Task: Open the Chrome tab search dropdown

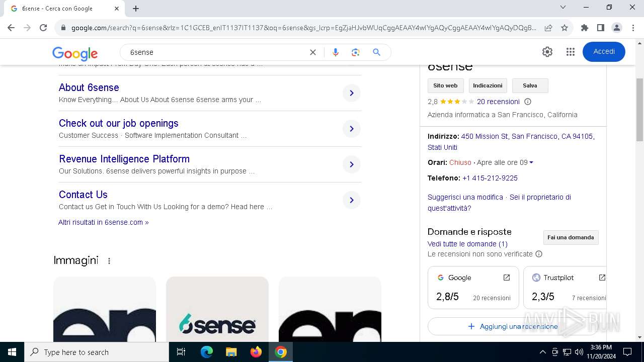Action: point(563,7)
